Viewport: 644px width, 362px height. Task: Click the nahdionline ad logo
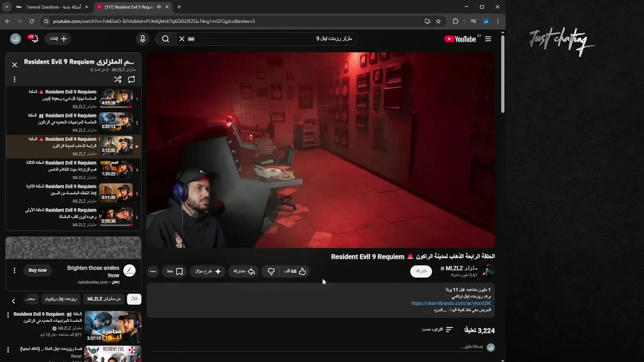pos(129,270)
